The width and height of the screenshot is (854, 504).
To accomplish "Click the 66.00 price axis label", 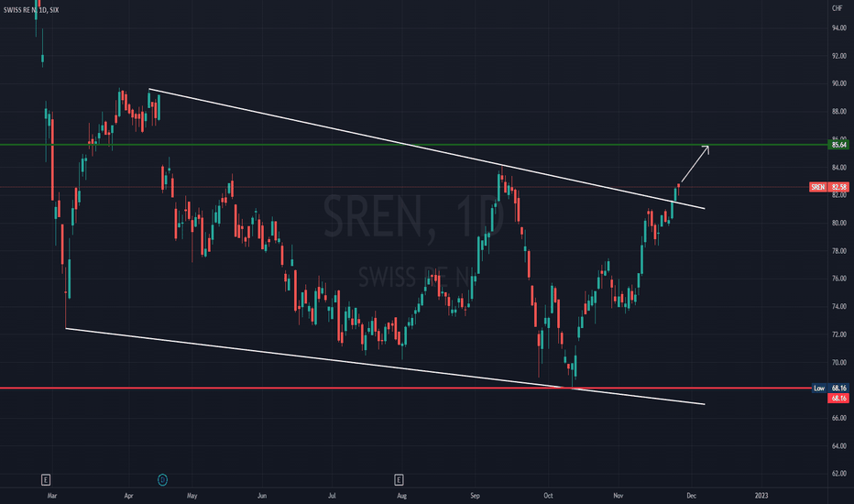I will click(x=838, y=418).
